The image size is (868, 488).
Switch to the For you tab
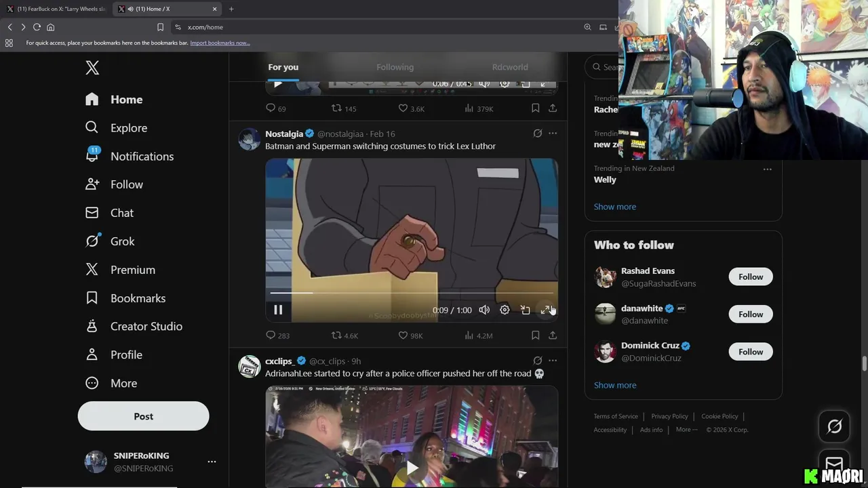(x=283, y=67)
